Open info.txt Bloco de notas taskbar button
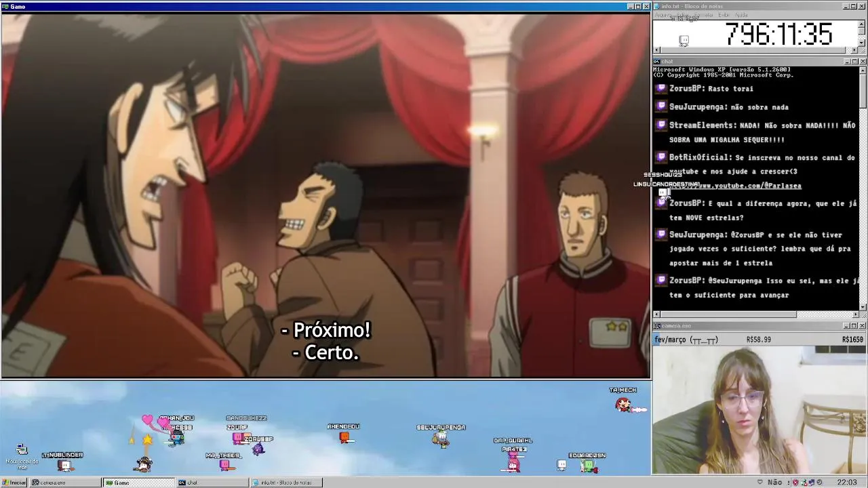This screenshot has height=488, width=868. (x=285, y=483)
